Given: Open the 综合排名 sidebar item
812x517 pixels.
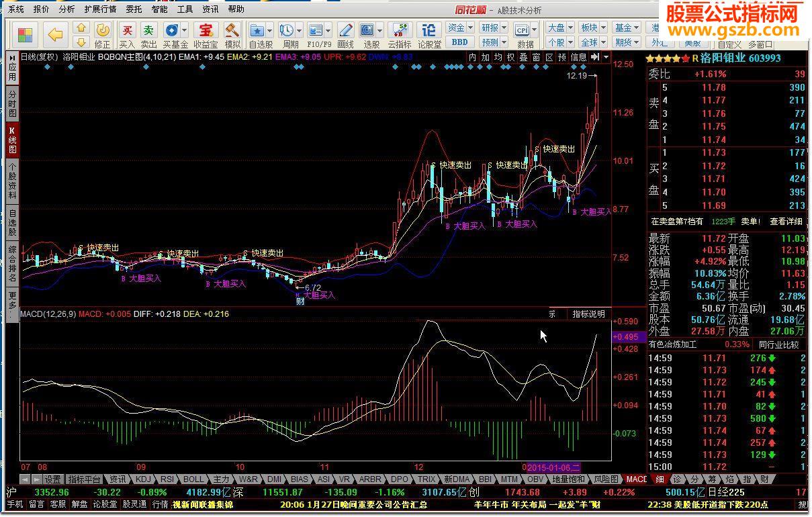Looking at the screenshot, I should tap(13, 263).
